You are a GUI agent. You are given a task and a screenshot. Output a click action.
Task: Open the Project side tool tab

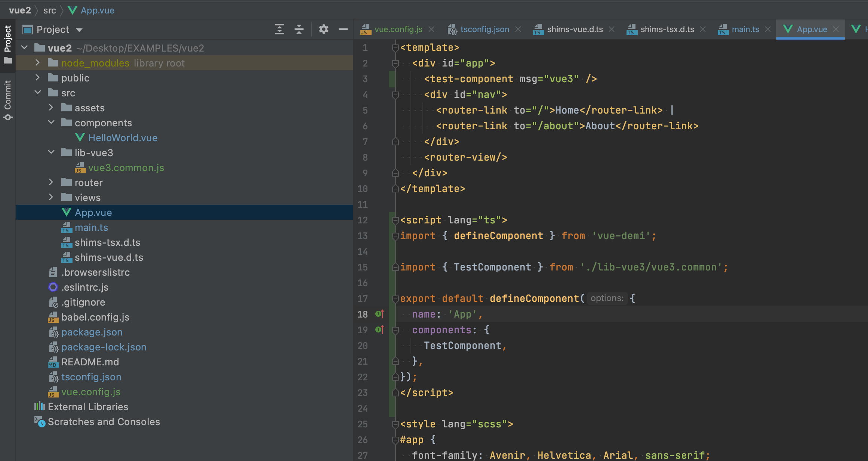[x=7, y=44]
